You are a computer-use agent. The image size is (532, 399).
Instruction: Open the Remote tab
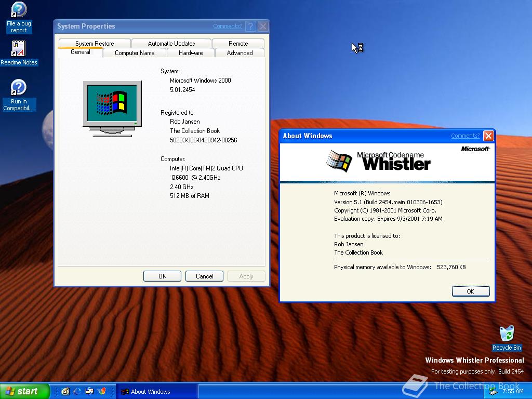pyautogui.click(x=238, y=44)
